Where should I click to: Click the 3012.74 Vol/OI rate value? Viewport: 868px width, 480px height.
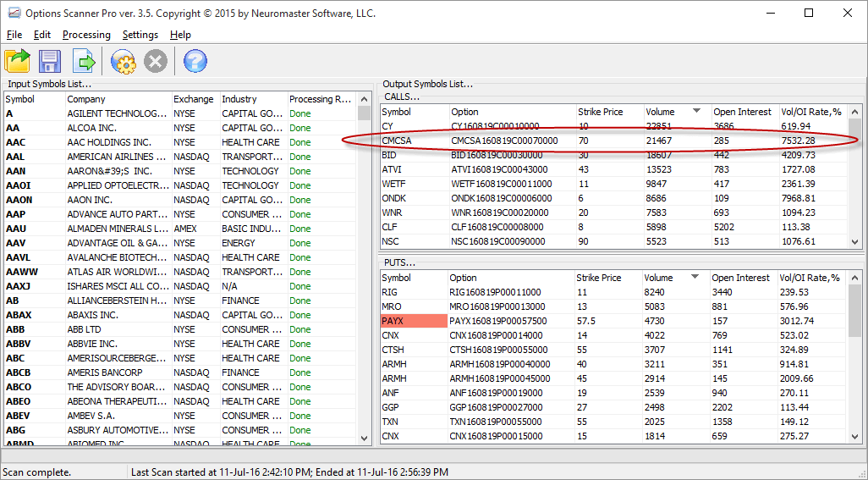[797, 321]
